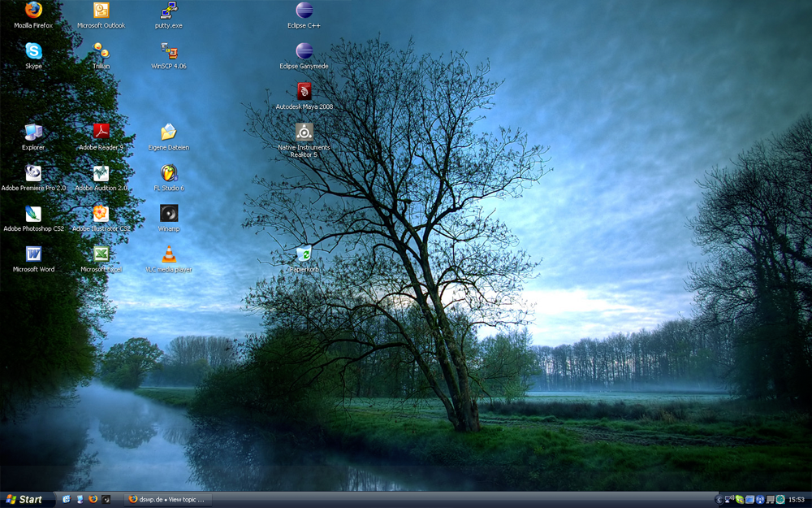The image size is (812, 508).
Task: Click the Adobe Reader 9 icon
Action: (x=101, y=137)
